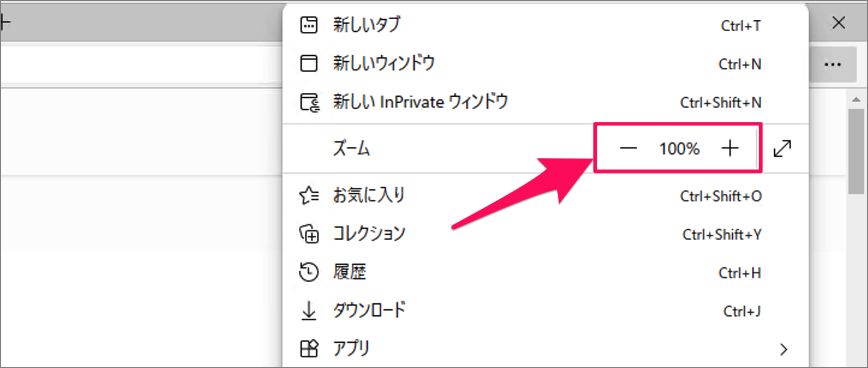The image size is (868, 368).
Task: Choose the ダウンロード menu entry text
Action: click(369, 311)
